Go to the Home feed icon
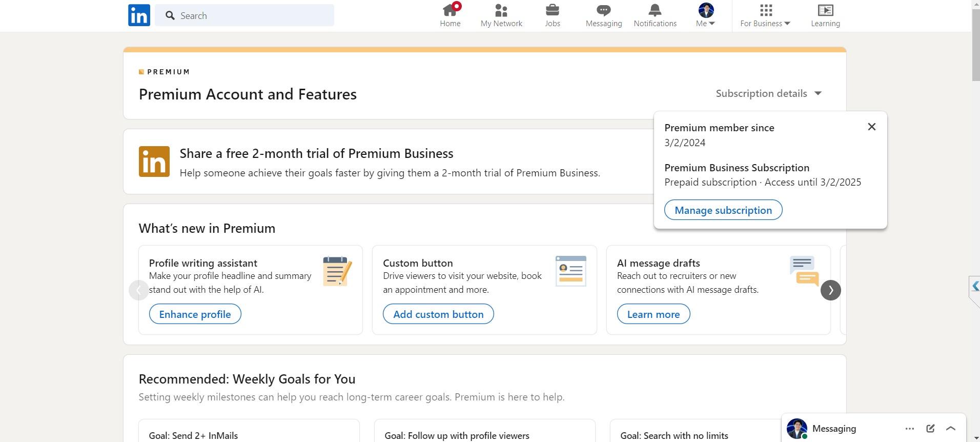Image resolution: width=980 pixels, height=442 pixels. pyautogui.click(x=450, y=10)
